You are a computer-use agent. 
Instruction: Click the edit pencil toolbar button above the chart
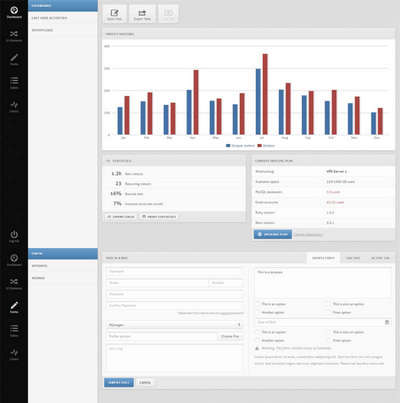point(115,14)
